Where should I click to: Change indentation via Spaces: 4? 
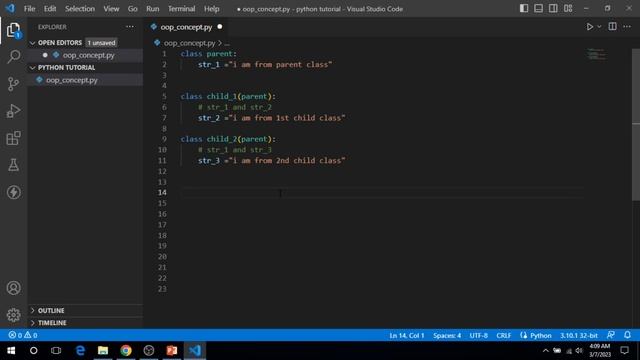pyautogui.click(x=447, y=336)
